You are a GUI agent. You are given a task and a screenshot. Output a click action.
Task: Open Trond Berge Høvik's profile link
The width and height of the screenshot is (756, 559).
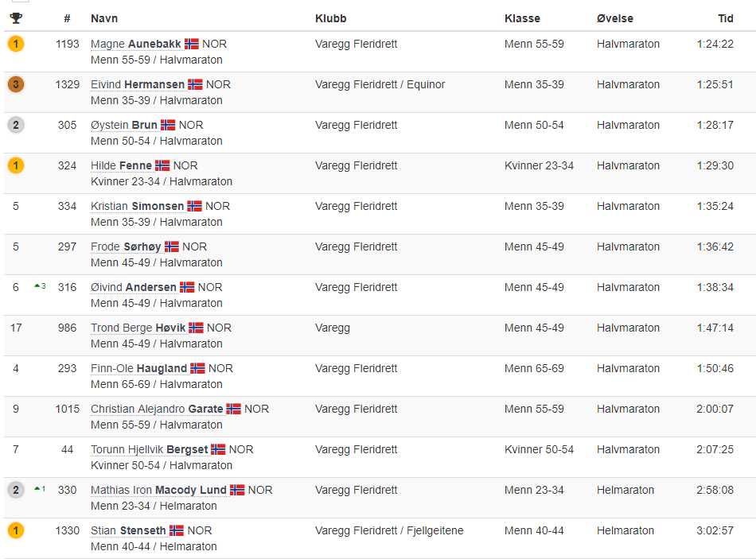138,328
